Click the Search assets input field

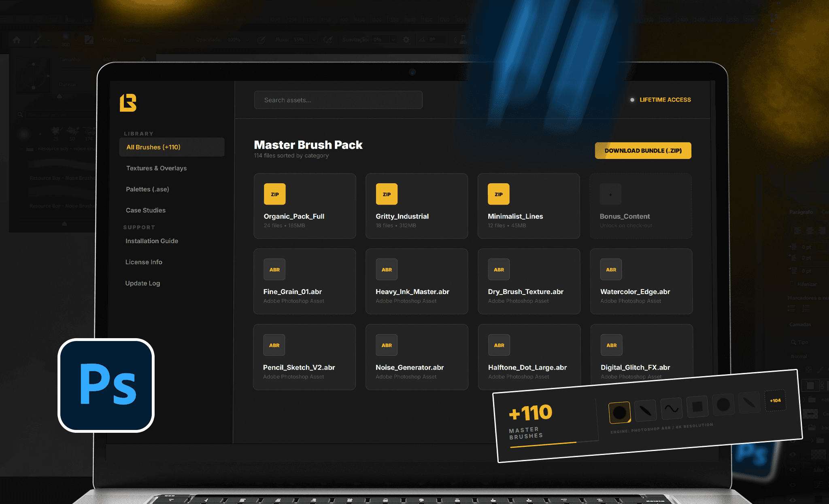coord(338,100)
